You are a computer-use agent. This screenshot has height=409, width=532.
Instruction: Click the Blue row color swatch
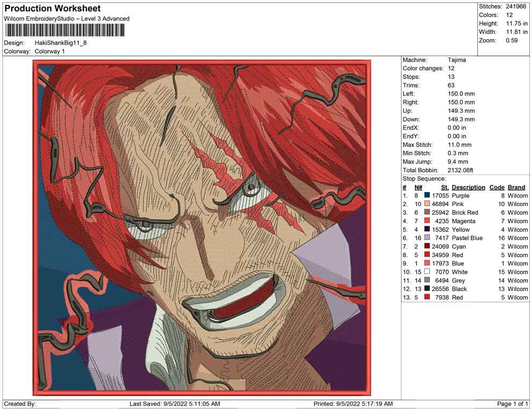[x=427, y=263]
